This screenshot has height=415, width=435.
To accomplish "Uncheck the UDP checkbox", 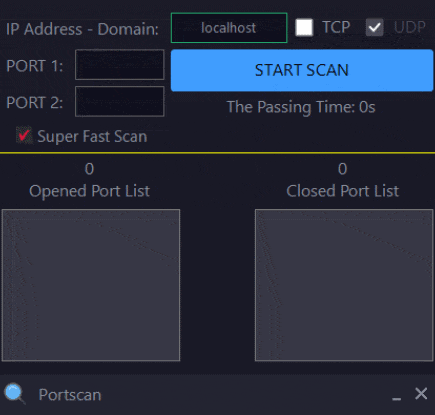I will click(x=375, y=27).
